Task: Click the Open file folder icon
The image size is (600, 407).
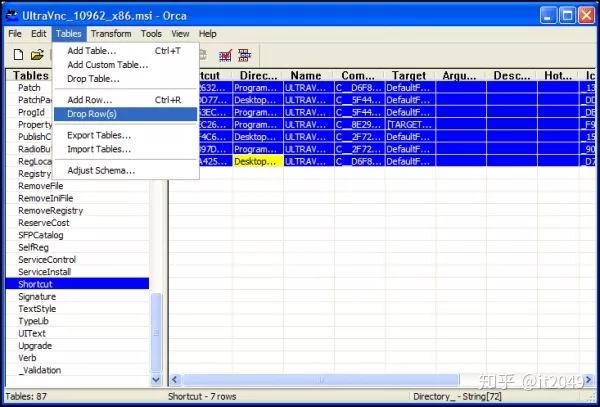Action: [37, 54]
